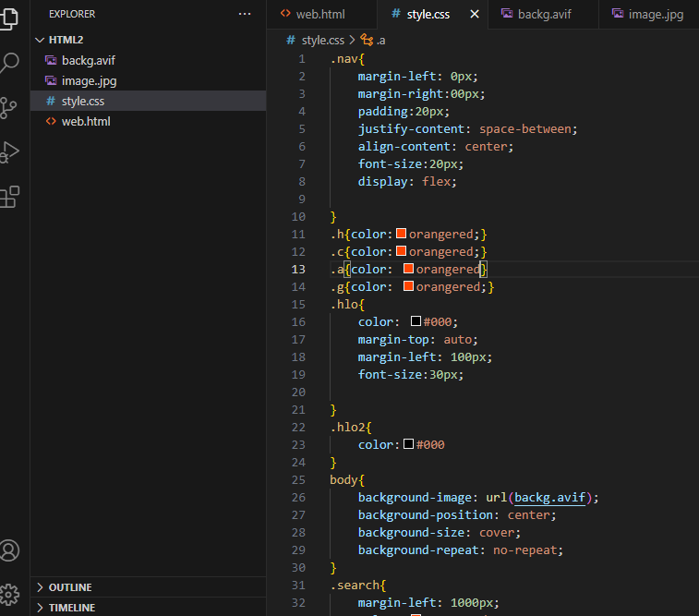Open the Search view in activity bar
The image size is (699, 616).
tap(9, 63)
